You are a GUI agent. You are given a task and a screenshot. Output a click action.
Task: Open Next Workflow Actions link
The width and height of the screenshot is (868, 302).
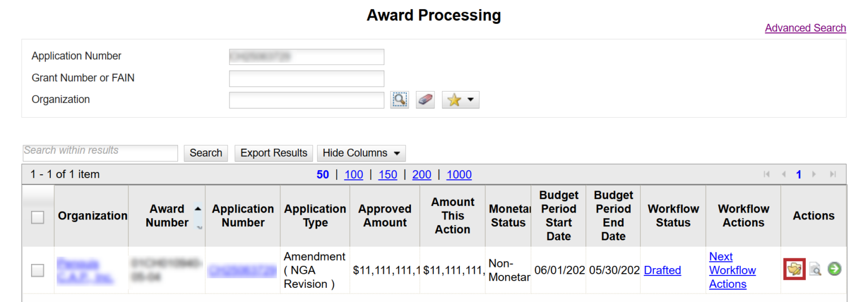coord(732,270)
